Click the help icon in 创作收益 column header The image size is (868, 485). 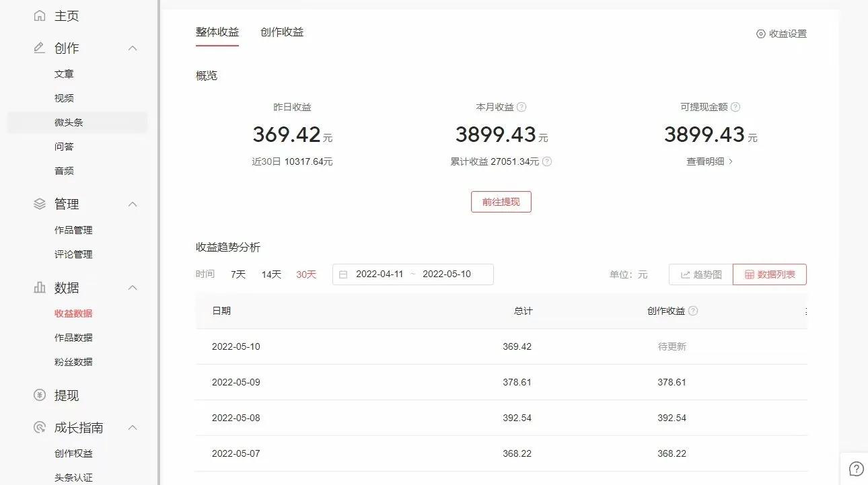(x=693, y=311)
